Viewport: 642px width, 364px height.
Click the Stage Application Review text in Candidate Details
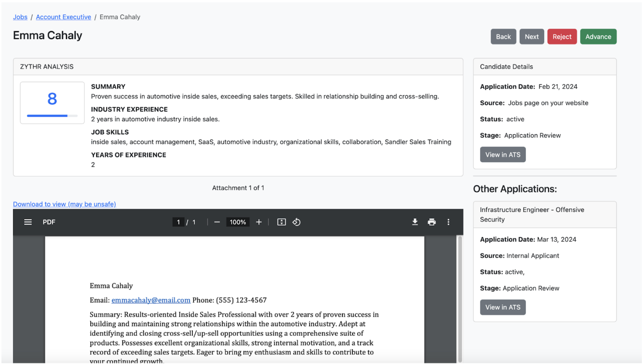point(520,135)
